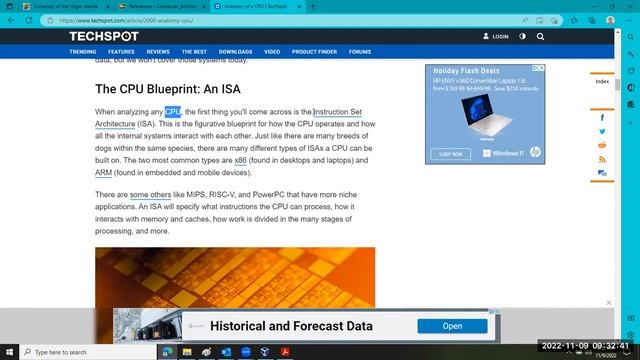The image size is (640, 360).
Task: Open the Edge sidebar Office icon
Action: (631, 87)
